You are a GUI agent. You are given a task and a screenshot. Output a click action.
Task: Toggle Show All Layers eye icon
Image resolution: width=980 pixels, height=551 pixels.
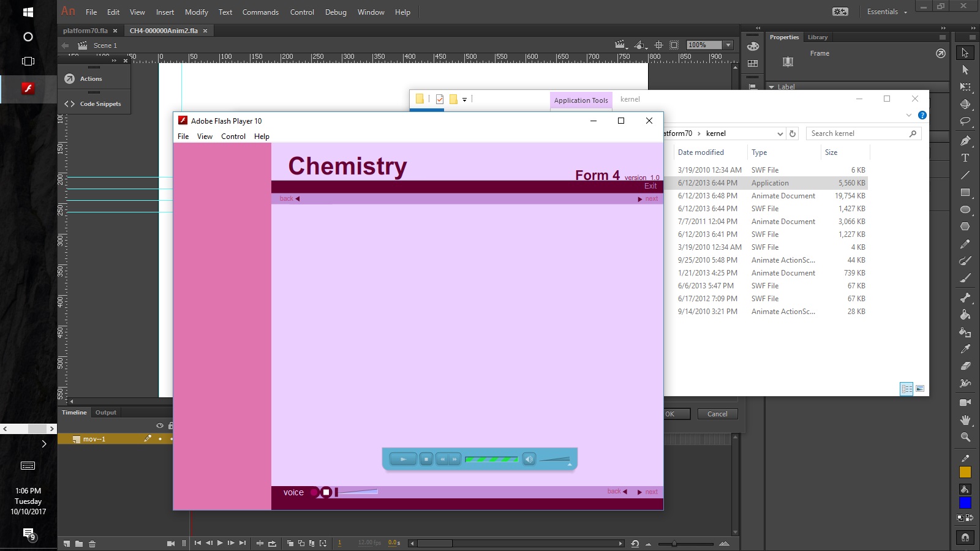tap(160, 425)
